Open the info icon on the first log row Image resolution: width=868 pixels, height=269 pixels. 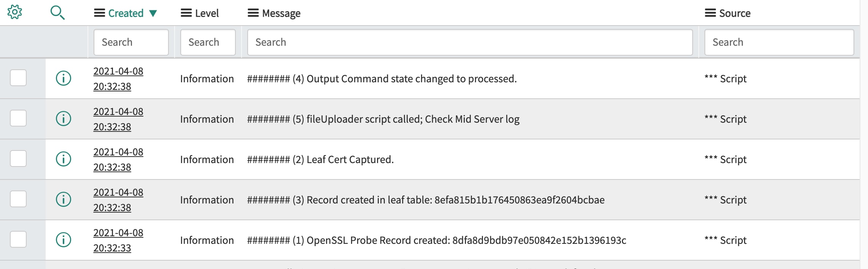64,78
